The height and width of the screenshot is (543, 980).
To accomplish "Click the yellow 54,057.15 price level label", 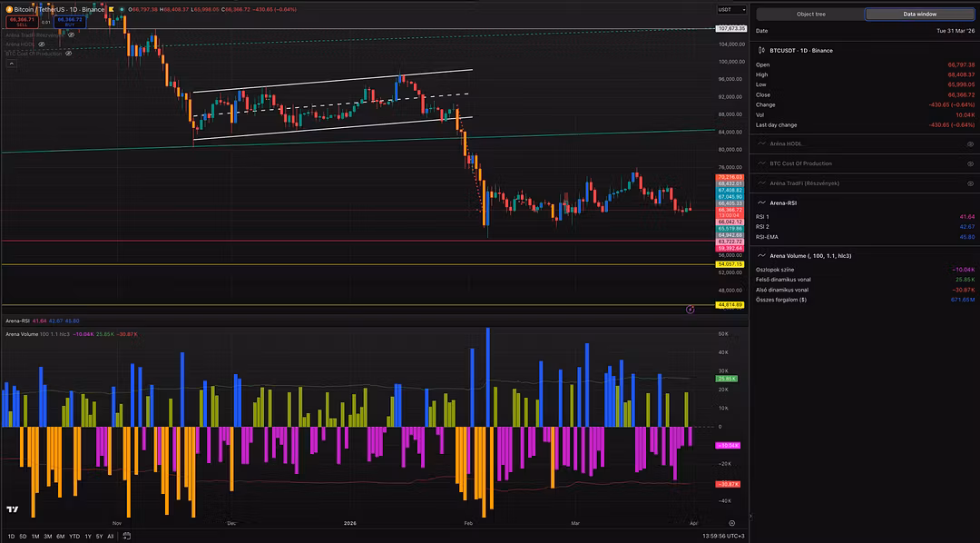I will [x=730, y=264].
